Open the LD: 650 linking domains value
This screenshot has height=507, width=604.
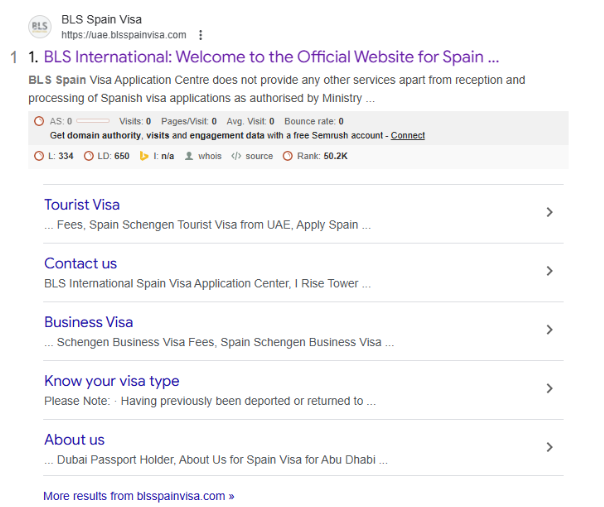pos(113,156)
